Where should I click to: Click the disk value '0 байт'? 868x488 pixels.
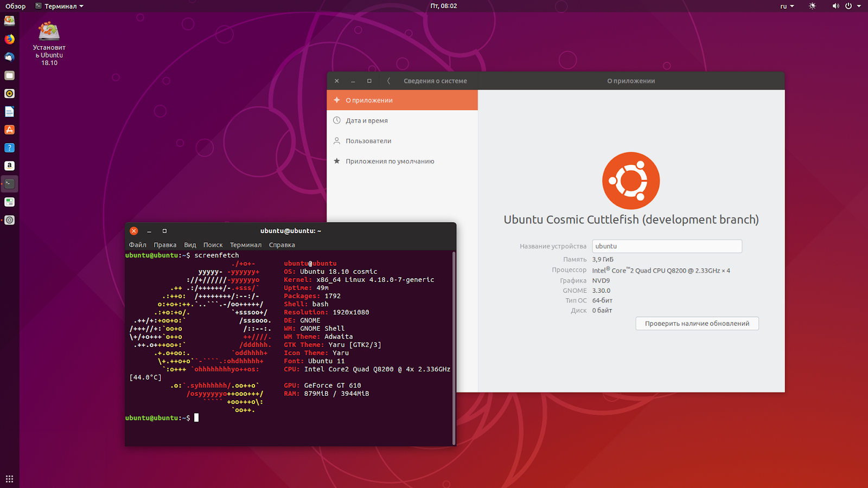[602, 311]
